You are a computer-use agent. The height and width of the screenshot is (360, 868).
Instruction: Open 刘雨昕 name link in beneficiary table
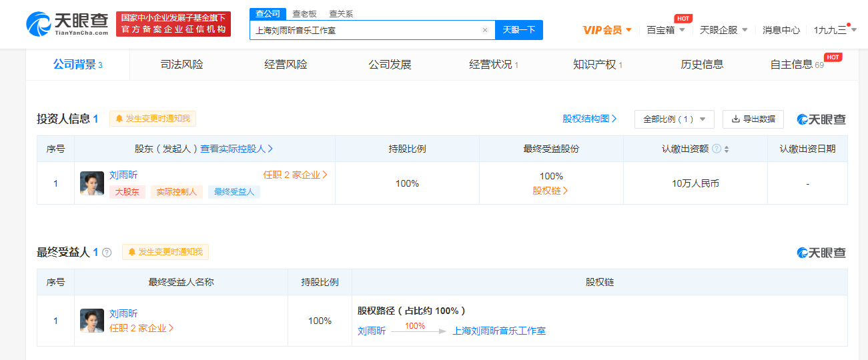tap(124, 313)
